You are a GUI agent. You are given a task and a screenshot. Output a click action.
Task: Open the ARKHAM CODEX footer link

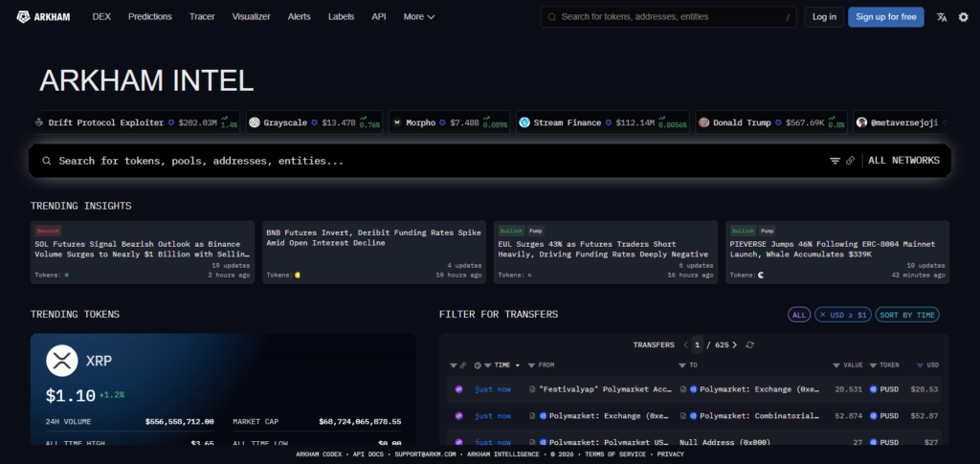pyautogui.click(x=319, y=454)
